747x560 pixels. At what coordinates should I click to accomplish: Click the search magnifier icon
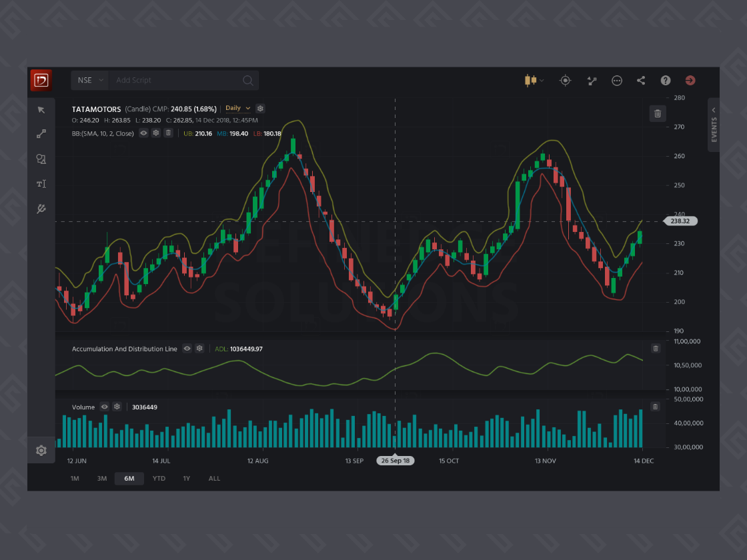tap(247, 80)
